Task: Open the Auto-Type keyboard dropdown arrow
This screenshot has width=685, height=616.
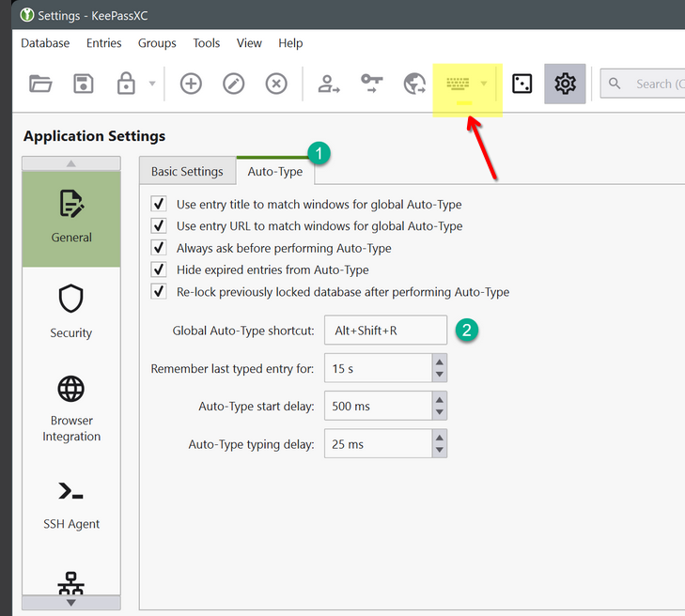Action: point(484,84)
